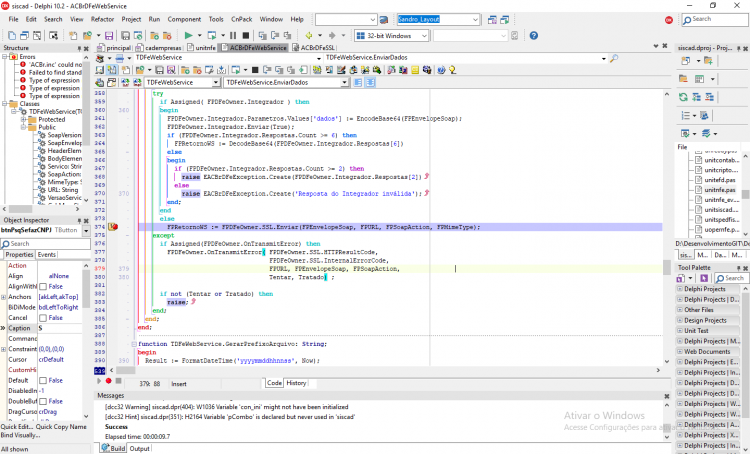The width and height of the screenshot is (750, 454).
Task: Click the blue Help question-mark icon
Action: [534, 35]
